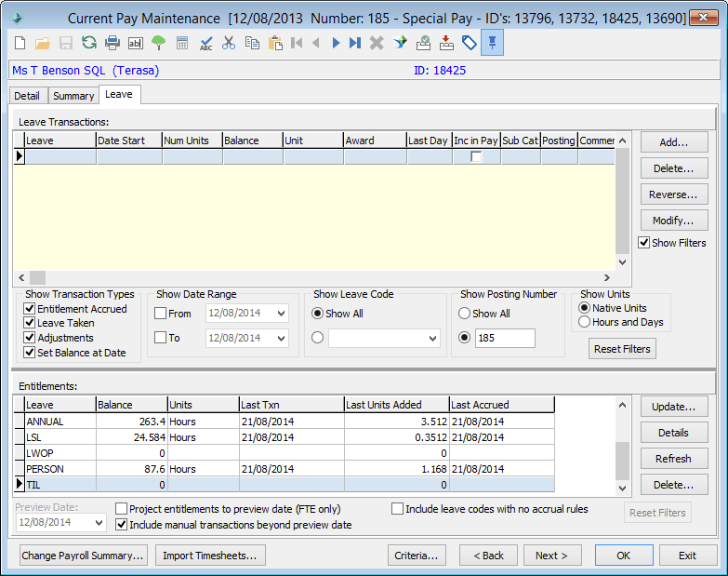Click the blue tag icon
Screen dimensions: 728x576
pos(470,43)
